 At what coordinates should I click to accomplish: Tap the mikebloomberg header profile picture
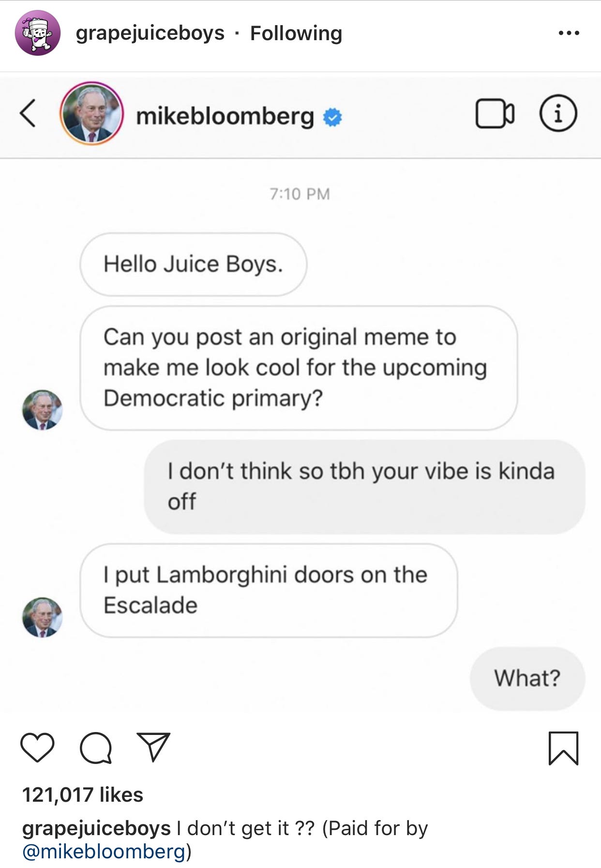pyautogui.click(x=92, y=113)
